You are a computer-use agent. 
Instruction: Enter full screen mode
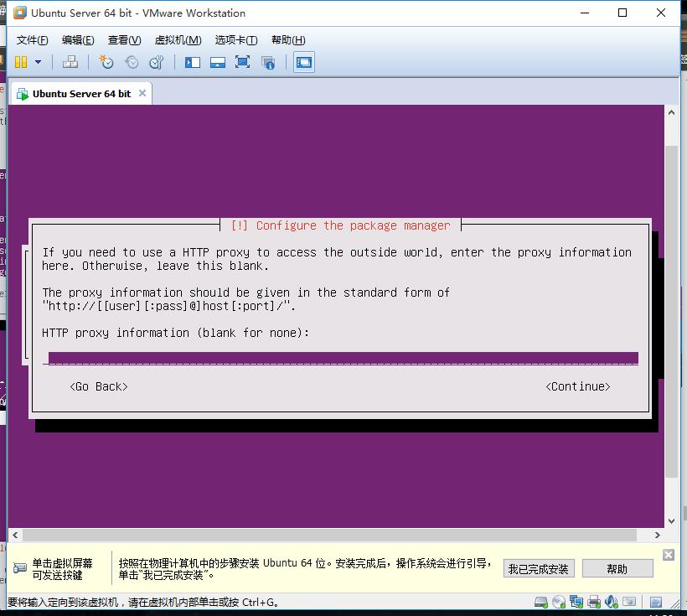tap(242, 62)
